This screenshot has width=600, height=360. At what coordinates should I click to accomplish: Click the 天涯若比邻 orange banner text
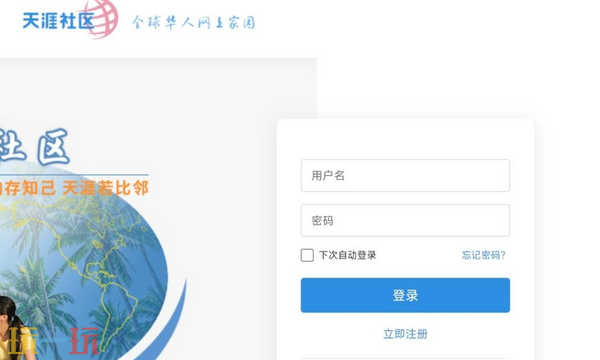[105, 188]
